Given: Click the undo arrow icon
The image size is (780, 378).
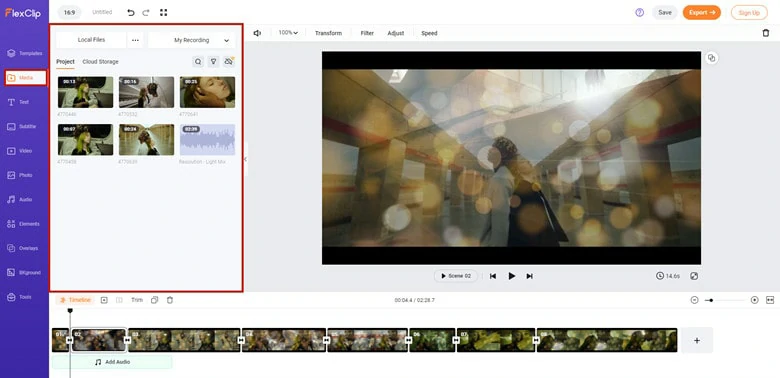Looking at the screenshot, I should coord(131,12).
